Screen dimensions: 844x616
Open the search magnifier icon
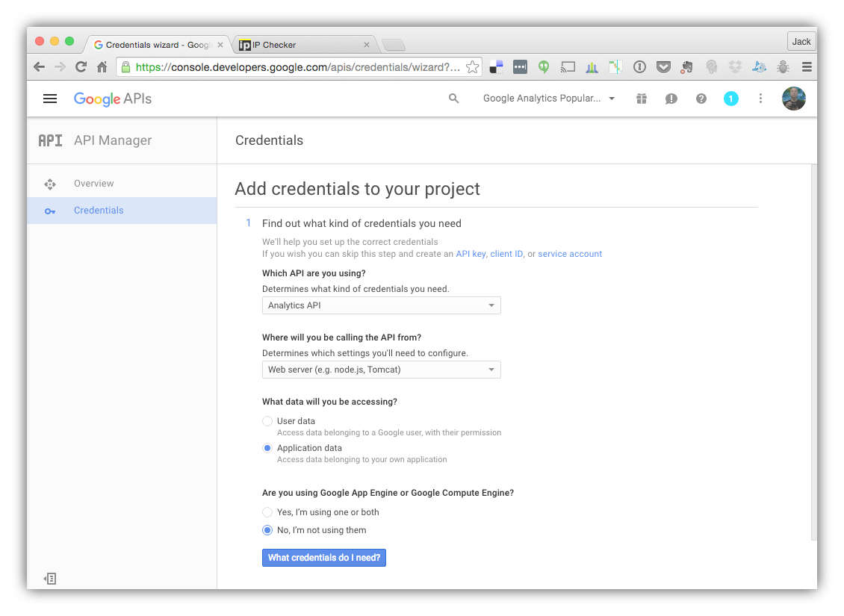[x=454, y=99]
